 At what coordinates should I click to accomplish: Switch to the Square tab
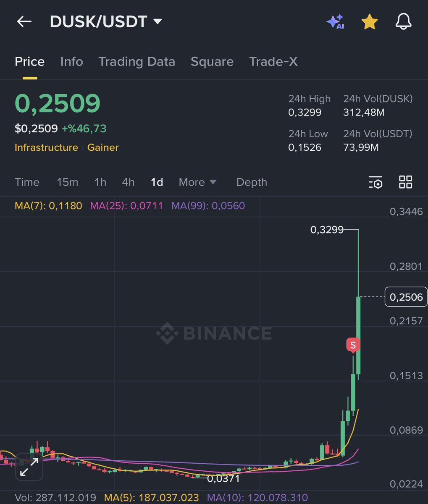pyautogui.click(x=212, y=62)
